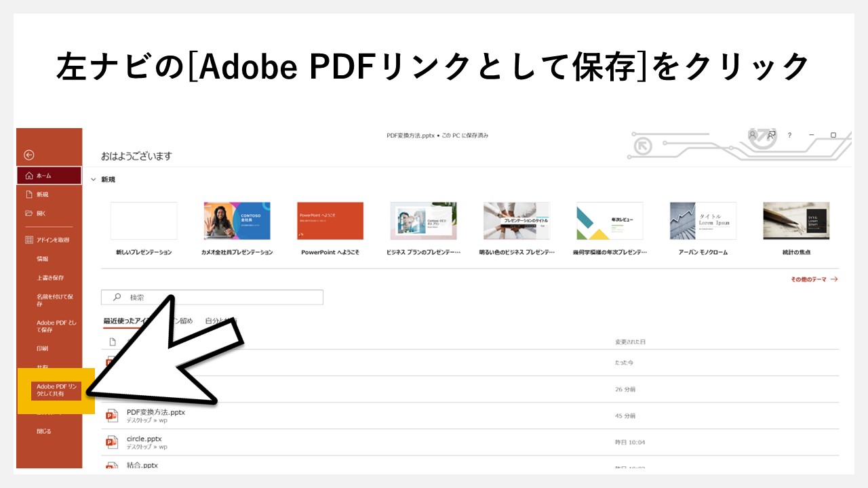Open the account profile icon in title bar
The height and width of the screenshot is (488, 868).
tap(751, 136)
